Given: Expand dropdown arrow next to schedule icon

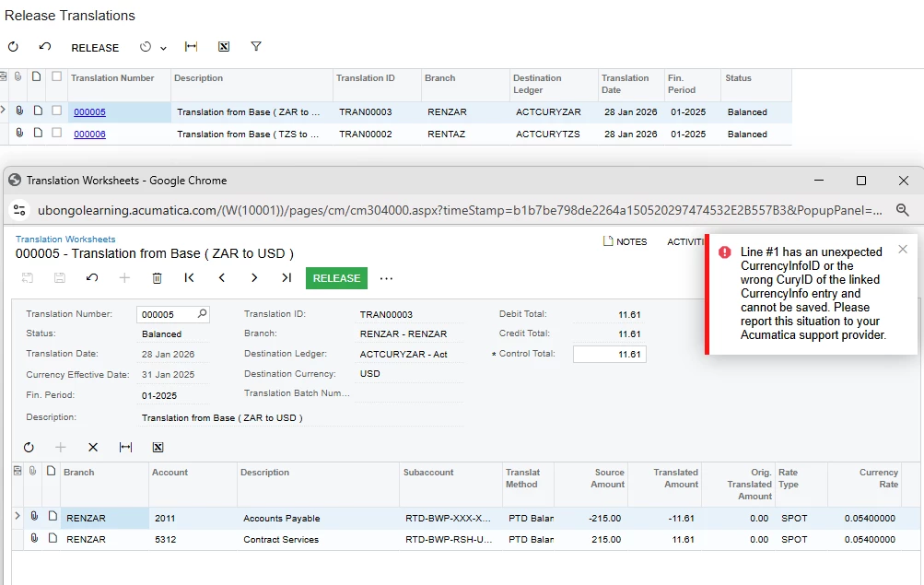Looking at the screenshot, I should [163, 48].
